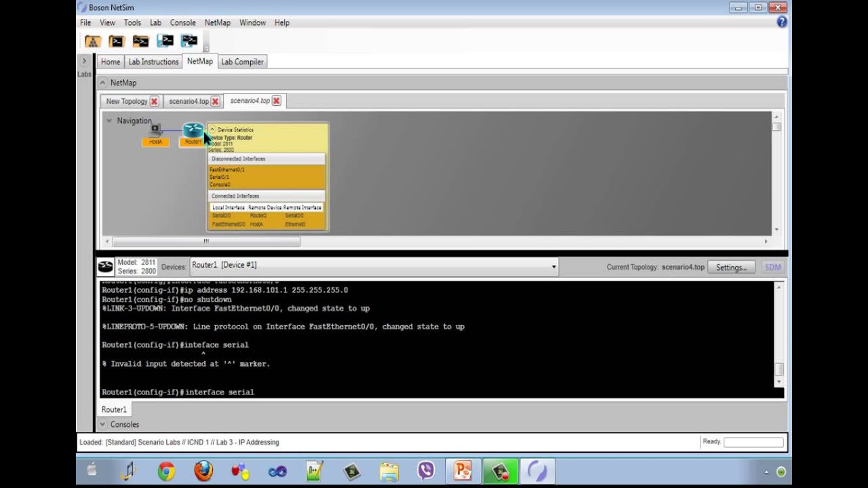The height and width of the screenshot is (488, 868).
Task: Click the status bar progress field
Action: point(753,442)
